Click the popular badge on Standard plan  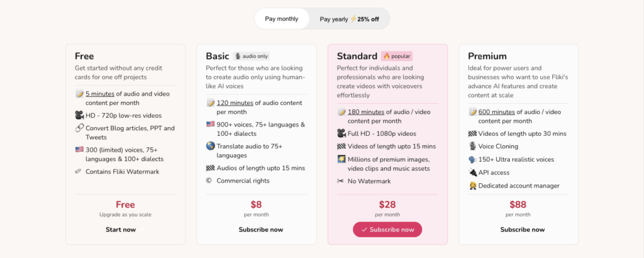point(397,56)
